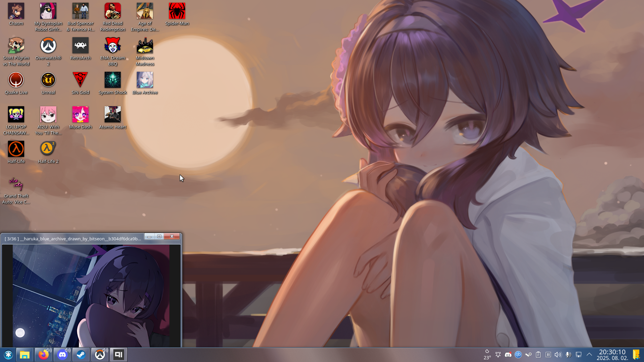This screenshot has height=362, width=644.
Task: Switch to Discord in the taskbar
Action: pyautogui.click(x=62, y=355)
